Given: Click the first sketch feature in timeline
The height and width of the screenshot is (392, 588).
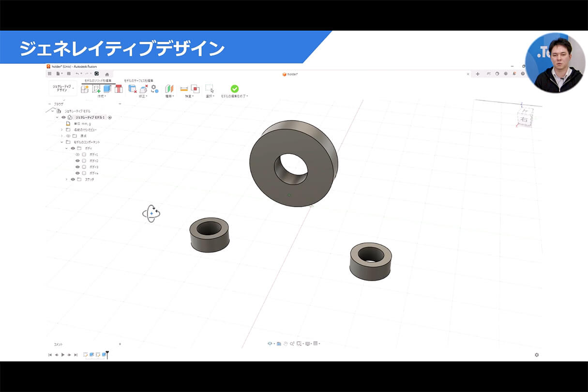Looking at the screenshot, I should click(86, 355).
